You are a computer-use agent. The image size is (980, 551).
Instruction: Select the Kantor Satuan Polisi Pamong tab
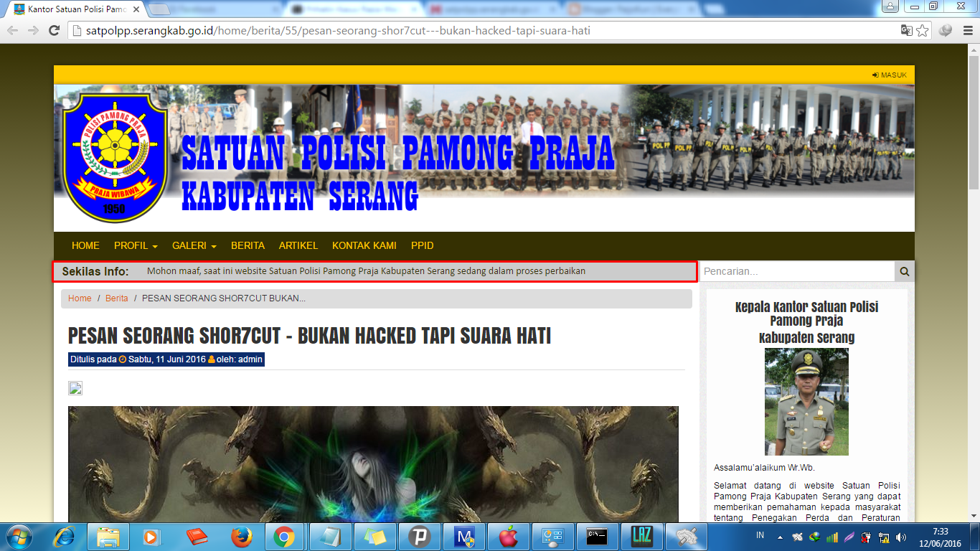pos(75,9)
